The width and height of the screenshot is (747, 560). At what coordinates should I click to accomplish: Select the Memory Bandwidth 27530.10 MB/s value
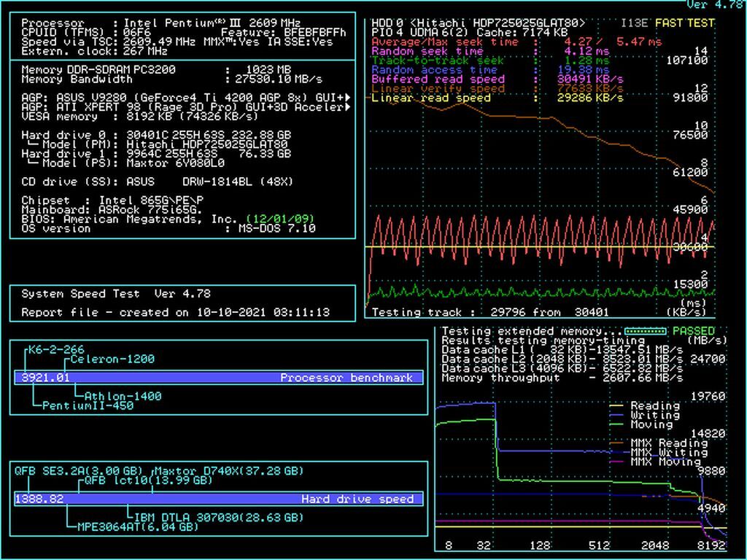[x=279, y=79]
